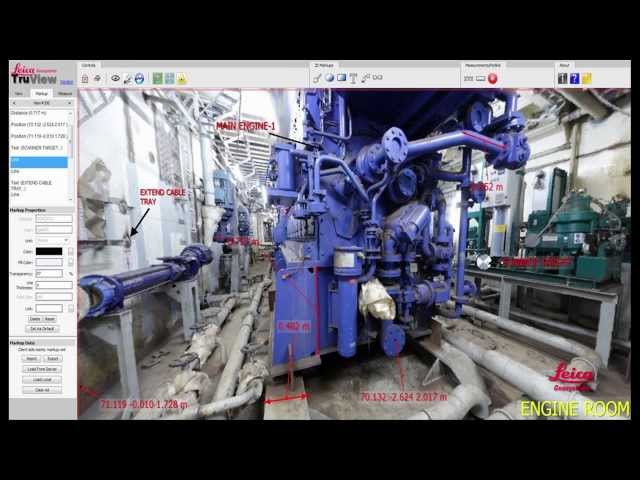Click the blue link under TruView logo
This screenshot has height=480, width=640.
66,82
